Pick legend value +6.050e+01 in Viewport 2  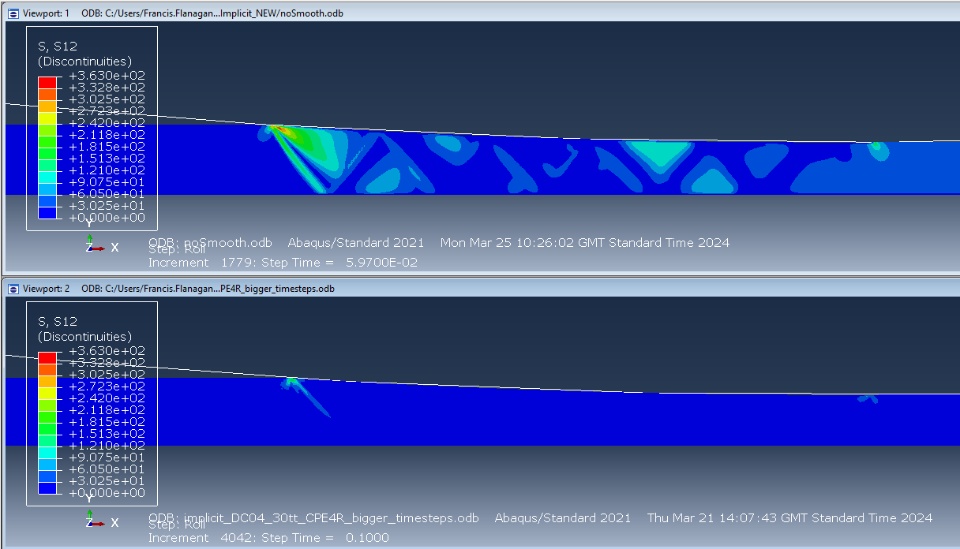pyautogui.click(x=107, y=469)
